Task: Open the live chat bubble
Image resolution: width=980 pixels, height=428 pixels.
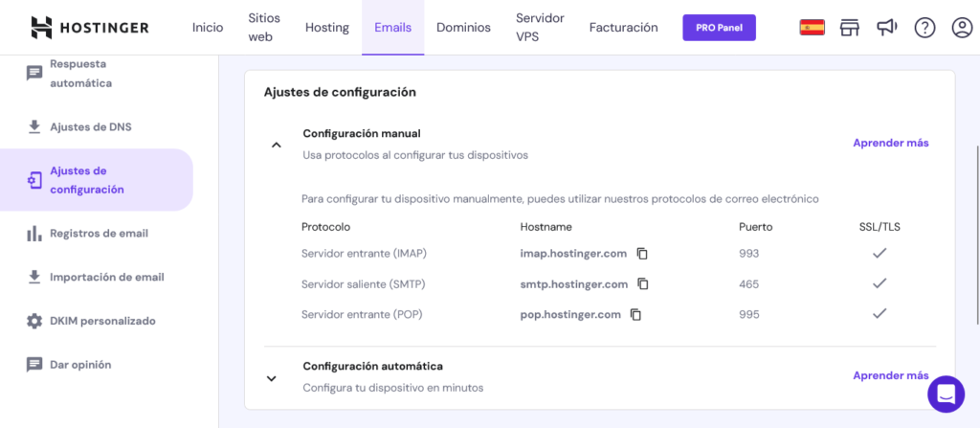Action: click(x=947, y=394)
